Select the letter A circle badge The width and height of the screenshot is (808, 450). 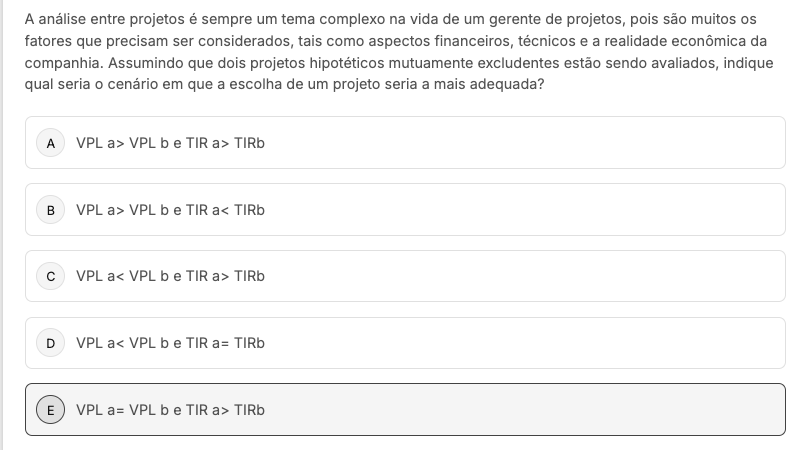tap(51, 143)
